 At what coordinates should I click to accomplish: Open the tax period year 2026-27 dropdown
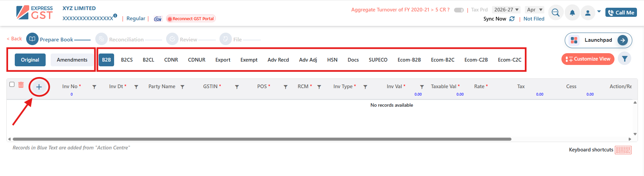coord(506,10)
